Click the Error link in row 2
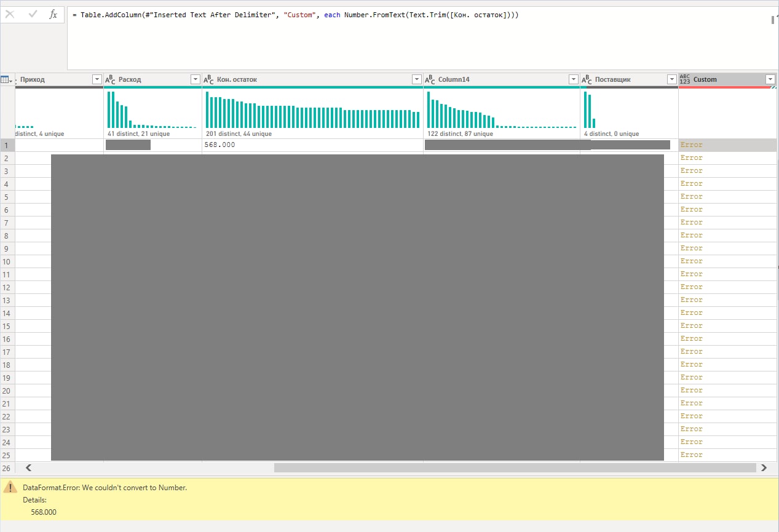This screenshot has height=532, width=779. pyautogui.click(x=691, y=158)
